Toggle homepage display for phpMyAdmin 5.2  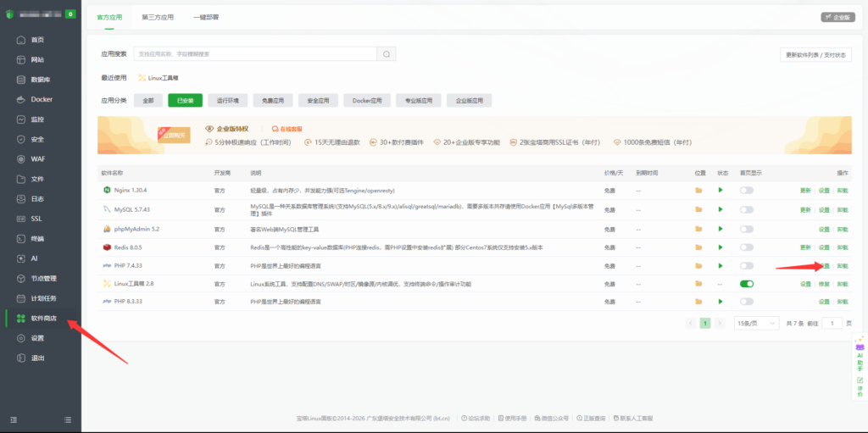(x=747, y=229)
